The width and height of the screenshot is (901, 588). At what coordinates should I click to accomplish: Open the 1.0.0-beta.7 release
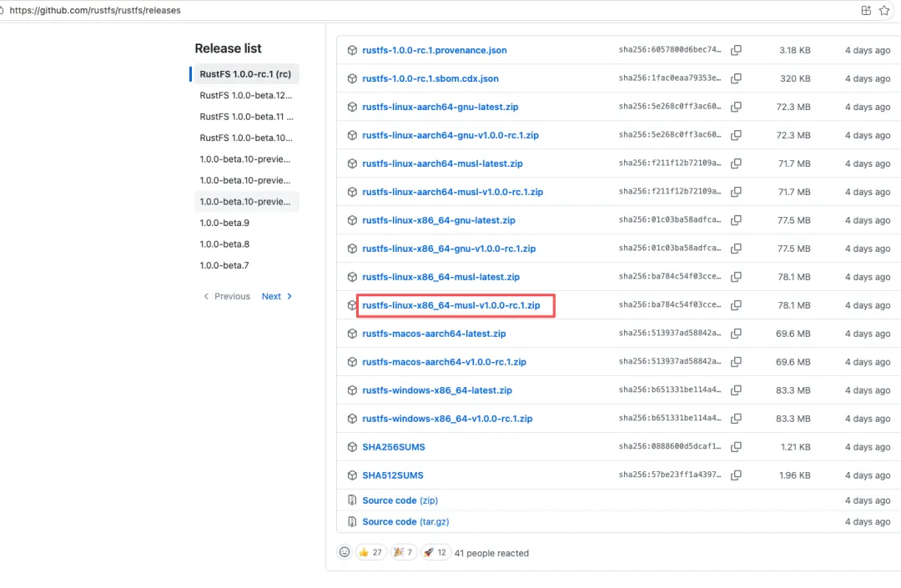point(224,265)
